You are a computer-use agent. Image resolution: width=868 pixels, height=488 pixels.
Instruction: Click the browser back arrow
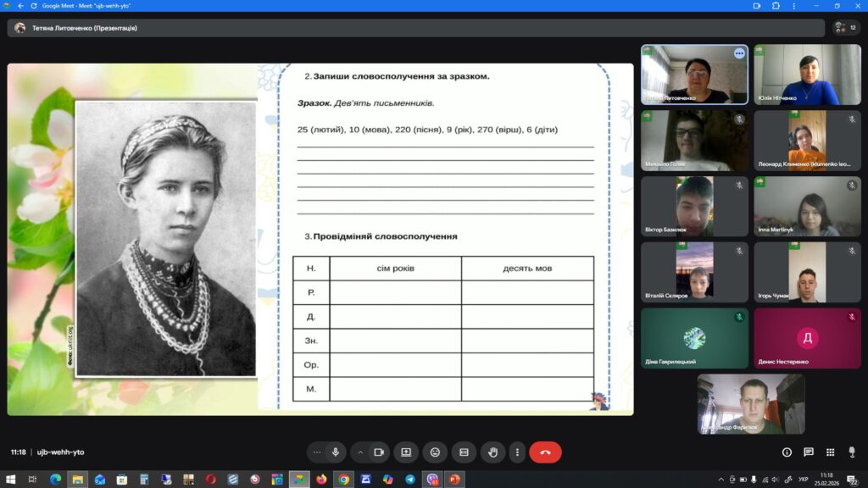(x=20, y=6)
